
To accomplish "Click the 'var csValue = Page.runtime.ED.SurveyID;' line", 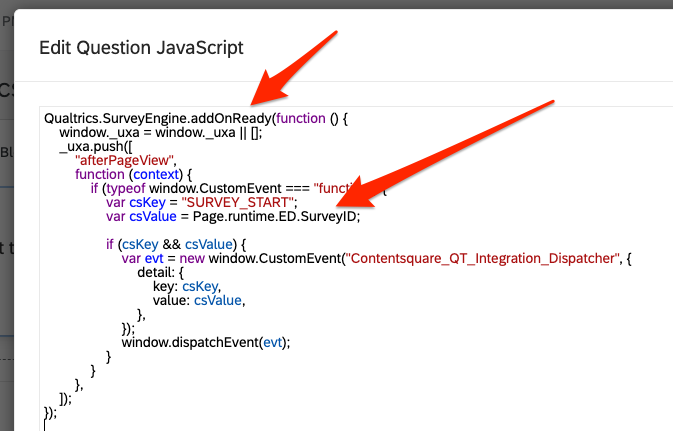I will pos(233,216).
